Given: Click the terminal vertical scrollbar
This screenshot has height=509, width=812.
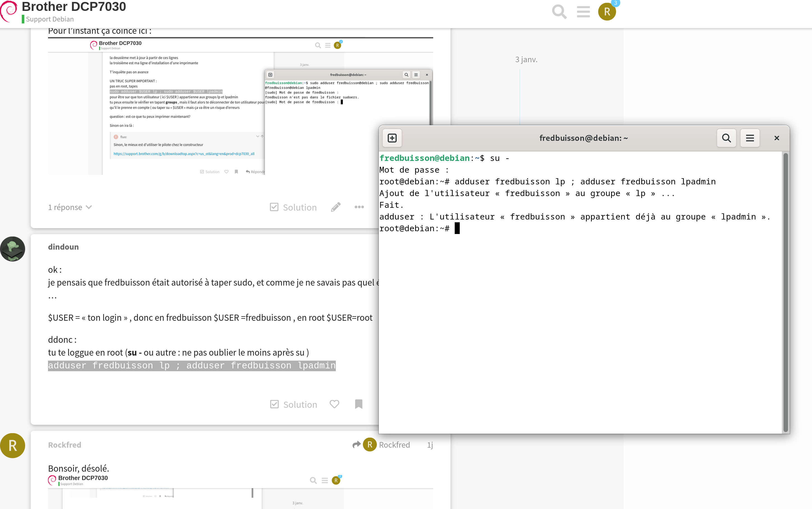Looking at the screenshot, I should [785, 292].
